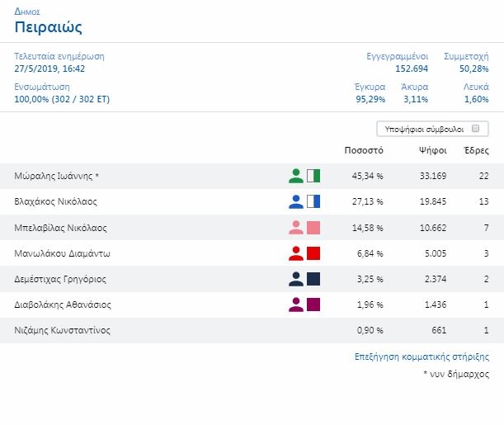504x425 pixels.
Task: Click the purple person icon for Διαβολάκης Αθανάσιος
Action: tap(295, 305)
